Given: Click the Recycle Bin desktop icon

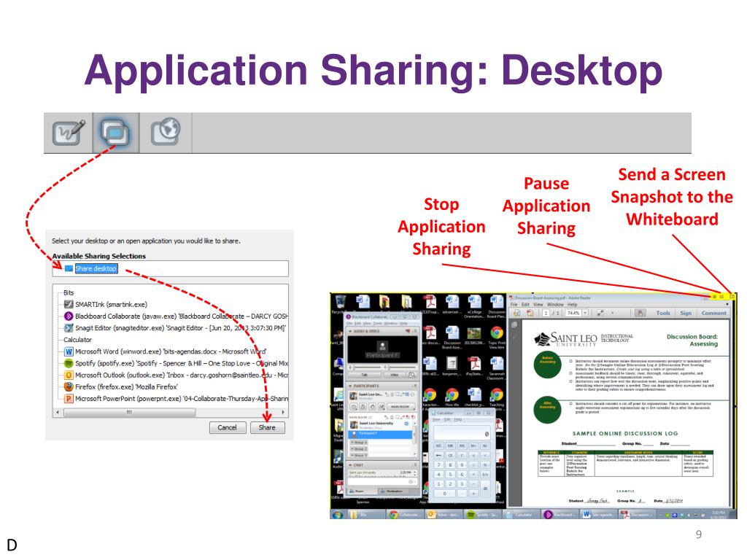Looking at the screenshot, I should (x=340, y=305).
